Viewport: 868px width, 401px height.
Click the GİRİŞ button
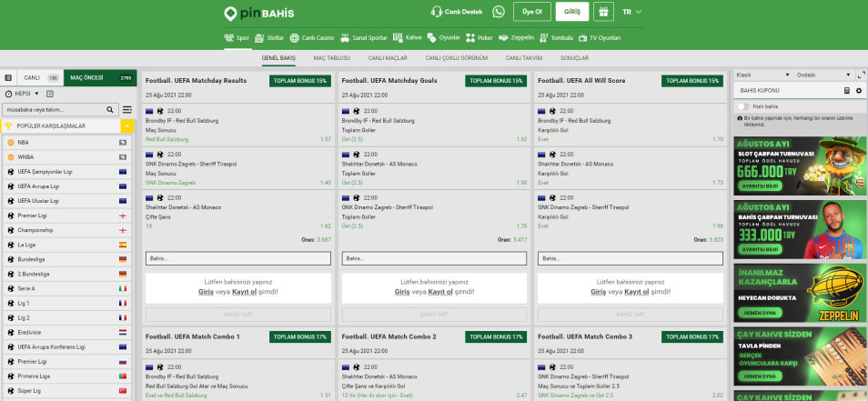point(572,12)
